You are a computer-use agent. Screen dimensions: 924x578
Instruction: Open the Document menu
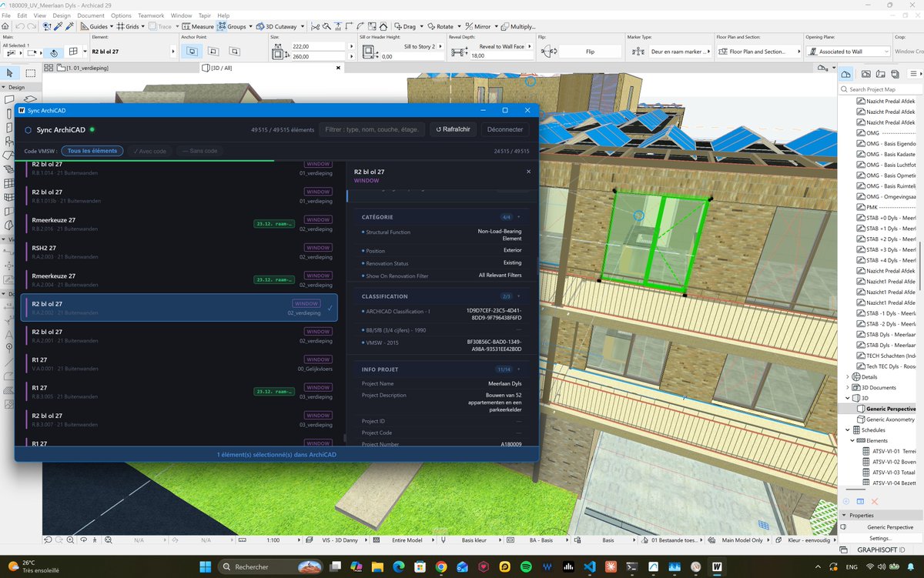91,15
